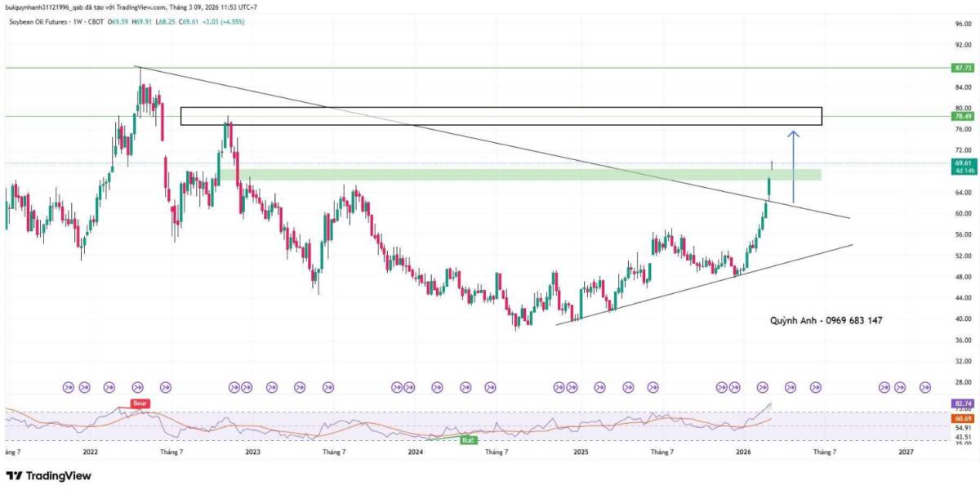Select the green Bull divergence label
The image size is (980, 490).
click(x=468, y=439)
